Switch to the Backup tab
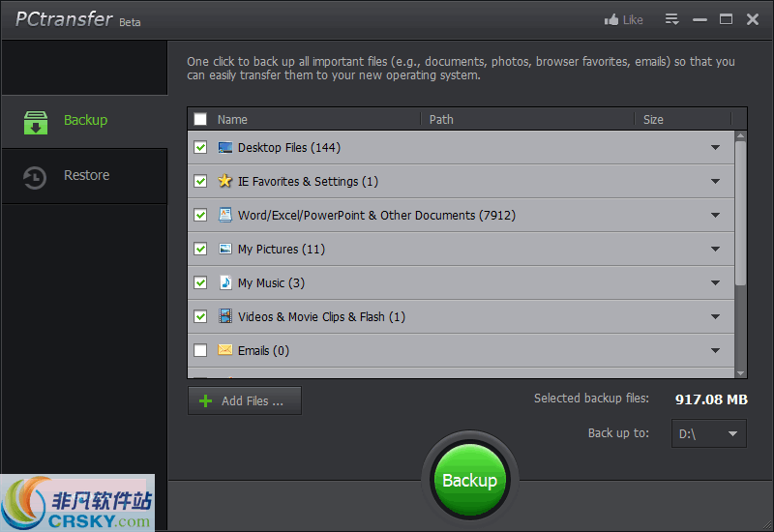Viewport: 774px width, 532px height. pyautogui.click(x=84, y=122)
